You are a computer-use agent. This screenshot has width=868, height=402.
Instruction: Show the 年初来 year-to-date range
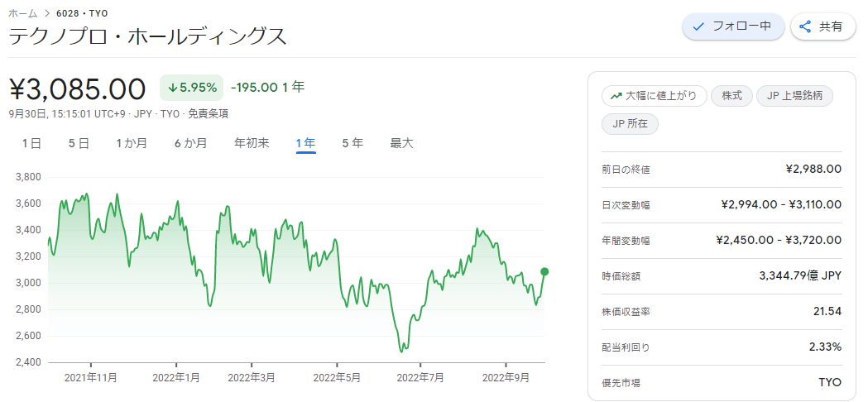pos(252,143)
